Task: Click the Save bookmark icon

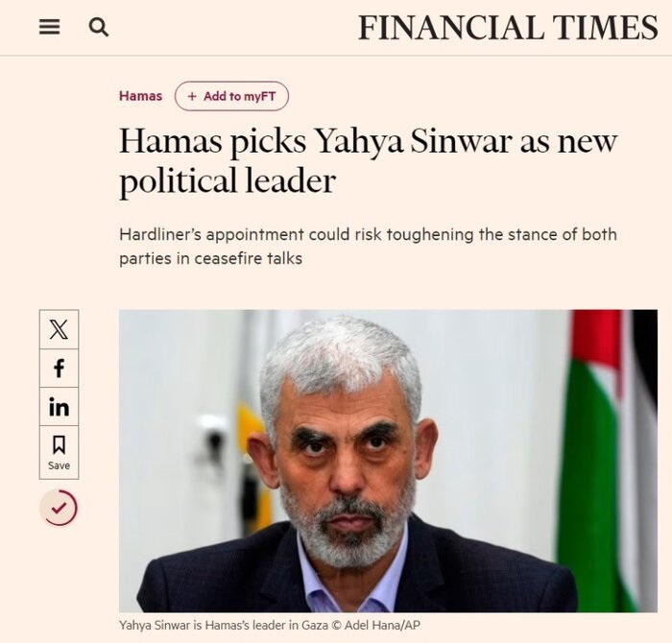Action: tap(59, 444)
